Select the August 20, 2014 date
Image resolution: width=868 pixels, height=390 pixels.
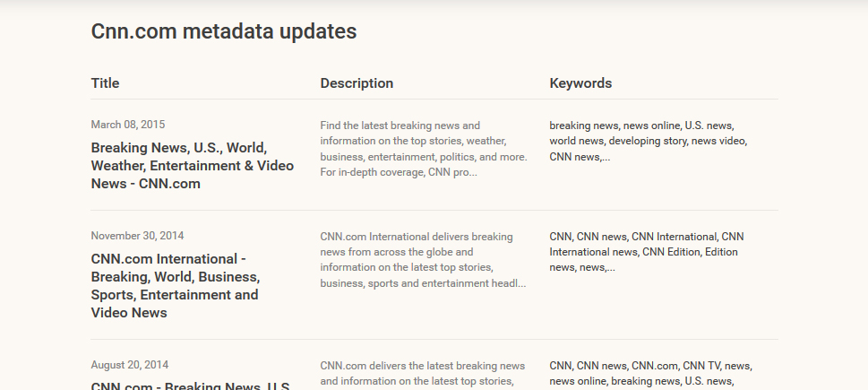click(x=129, y=365)
